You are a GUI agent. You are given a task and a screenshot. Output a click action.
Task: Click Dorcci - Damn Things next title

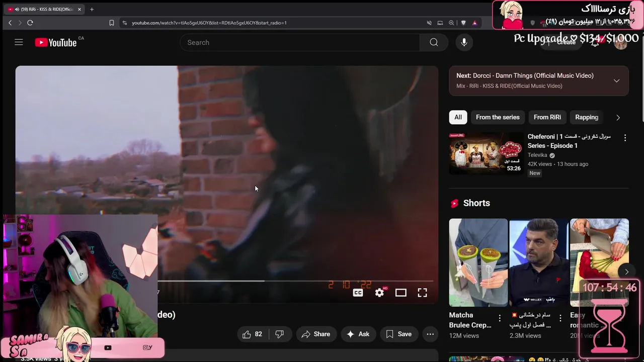point(533,75)
